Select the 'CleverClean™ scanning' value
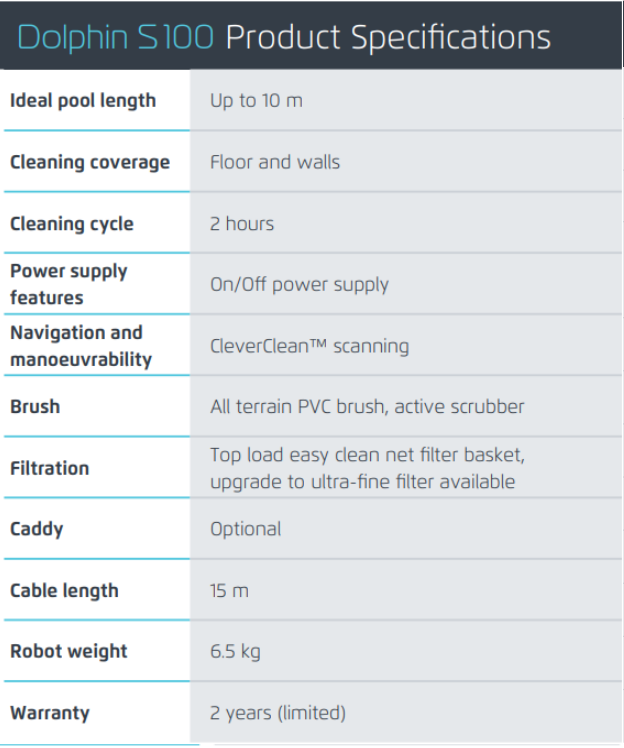The width and height of the screenshot is (624, 748). [x=309, y=346]
